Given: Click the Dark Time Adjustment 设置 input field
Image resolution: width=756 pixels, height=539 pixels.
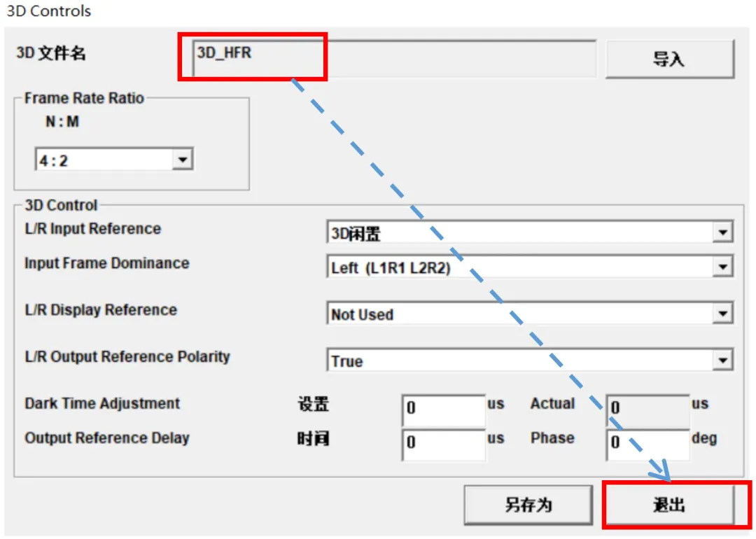Looking at the screenshot, I should [444, 408].
